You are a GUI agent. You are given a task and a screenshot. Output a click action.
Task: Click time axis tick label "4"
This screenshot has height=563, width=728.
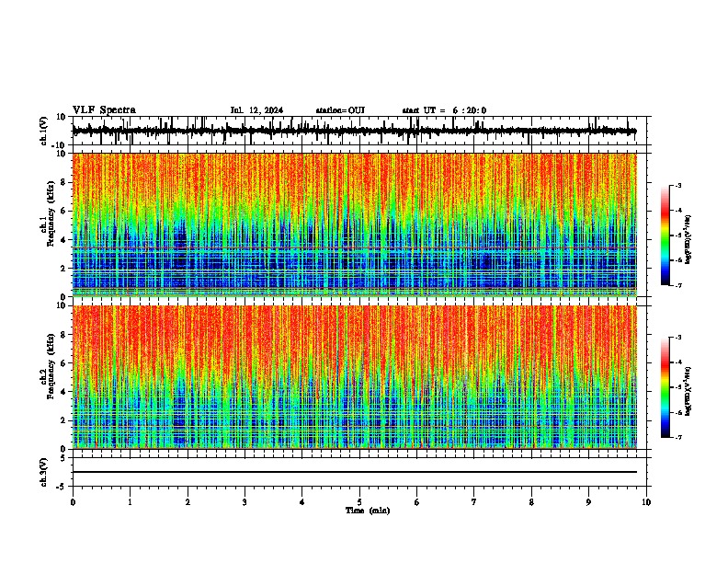tap(302, 502)
